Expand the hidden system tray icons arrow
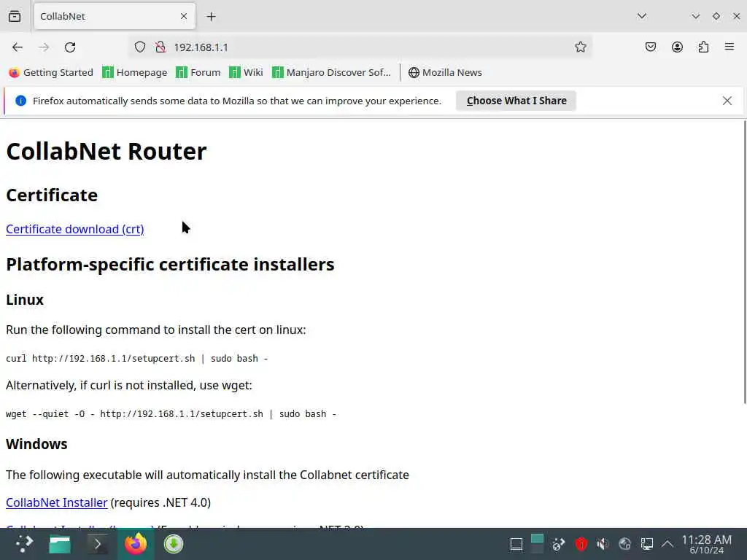 pyautogui.click(x=667, y=544)
